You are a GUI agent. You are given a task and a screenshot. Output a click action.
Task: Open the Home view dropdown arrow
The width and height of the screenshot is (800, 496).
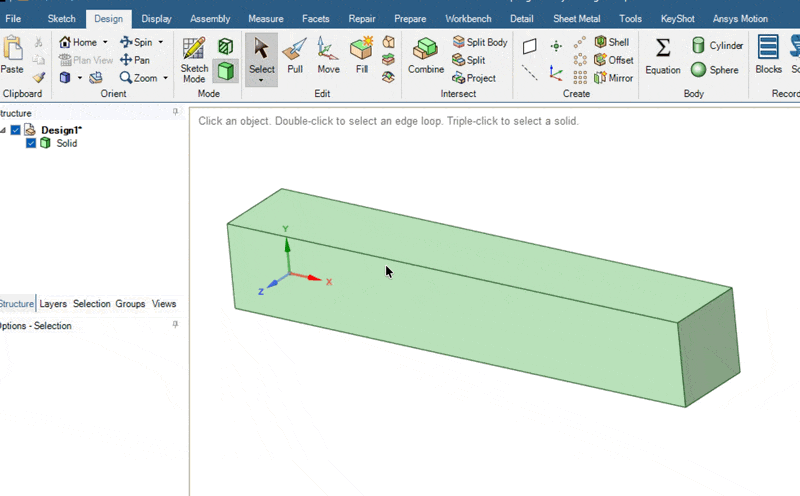105,42
